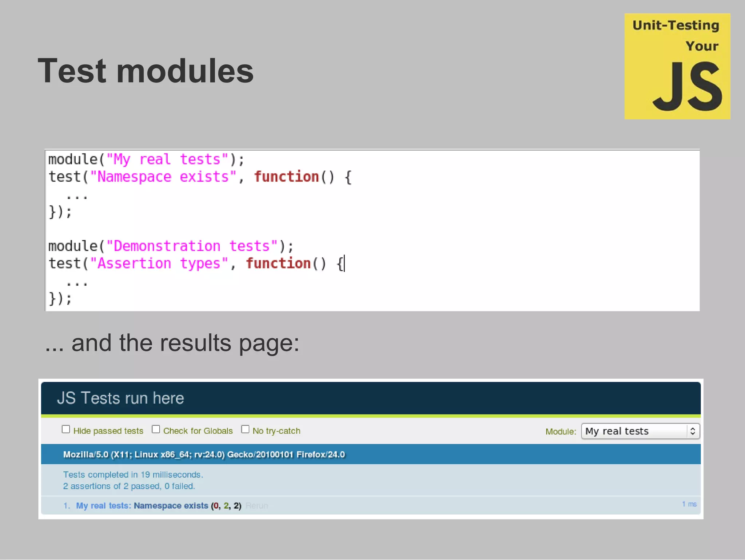Click the Check for Globals label text
The width and height of the screenshot is (745, 560).
coord(198,431)
